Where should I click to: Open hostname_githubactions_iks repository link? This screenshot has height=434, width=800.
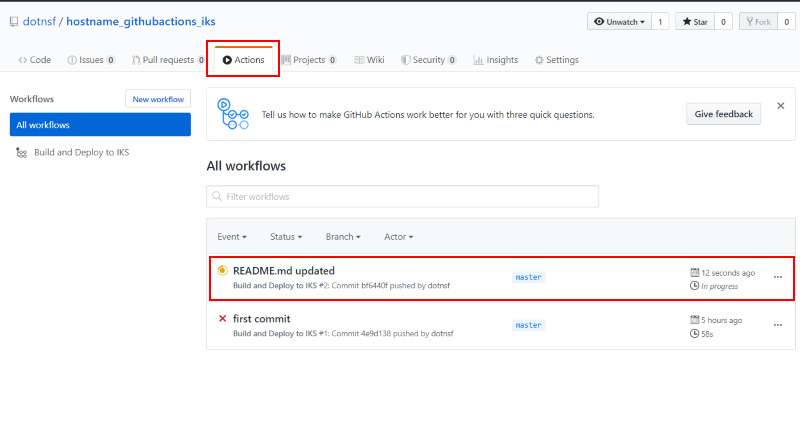[x=141, y=21]
